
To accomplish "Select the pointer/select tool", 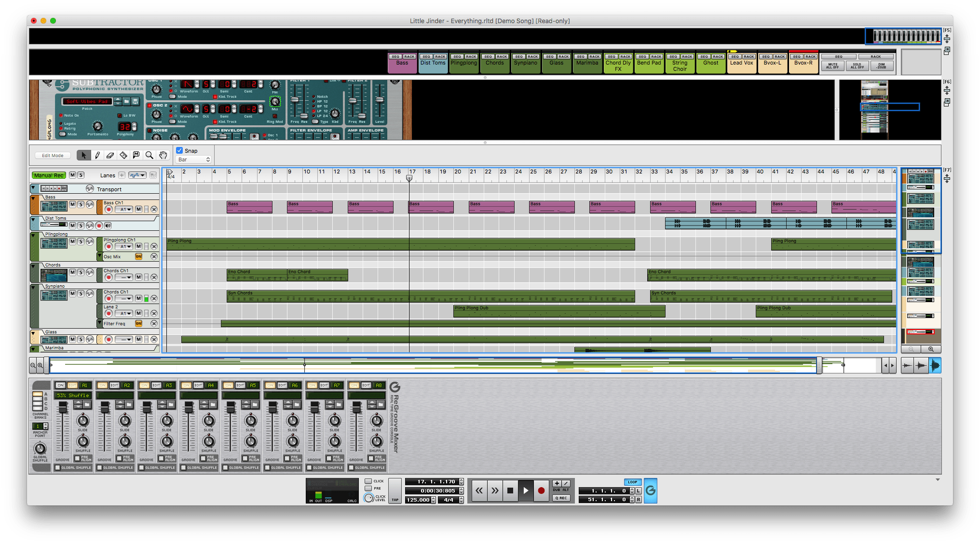I will click(x=83, y=155).
